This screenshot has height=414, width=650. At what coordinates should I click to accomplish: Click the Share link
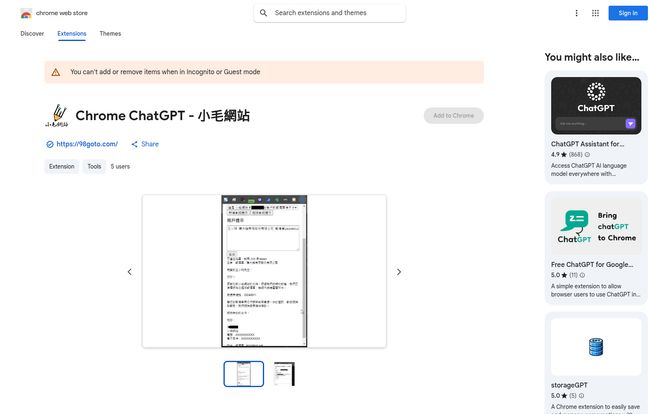150,144
